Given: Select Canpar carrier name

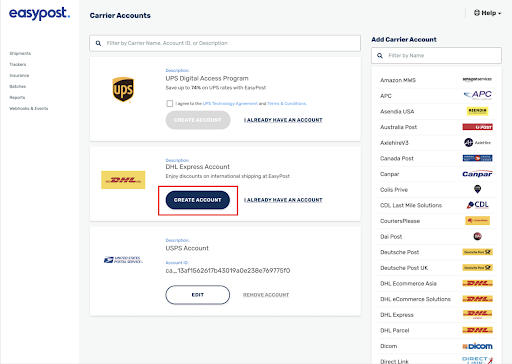Looking at the screenshot, I should point(389,174).
